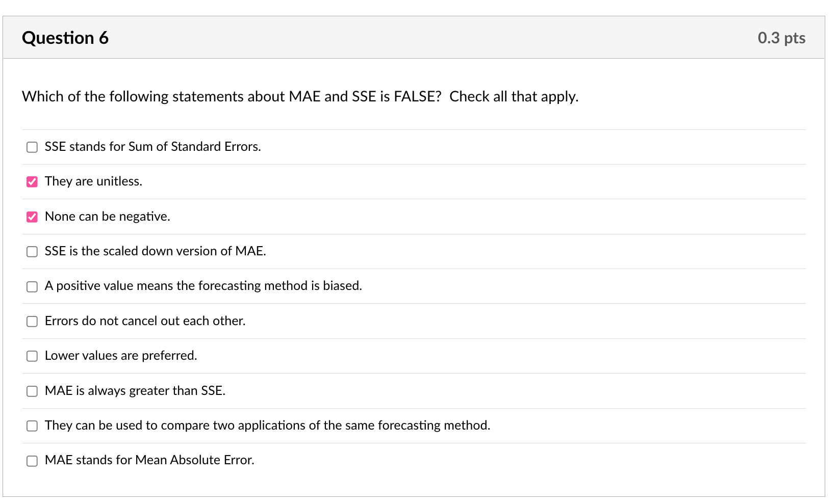The height and width of the screenshot is (504, 840).
Task: Click the '0.3 pts' point value
Action: [x=781, y=37]
